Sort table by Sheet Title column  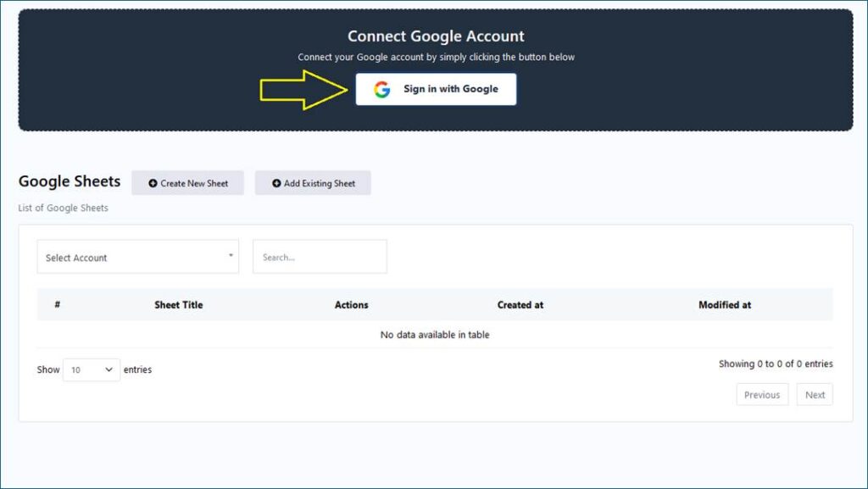click(x=178, y=304)
